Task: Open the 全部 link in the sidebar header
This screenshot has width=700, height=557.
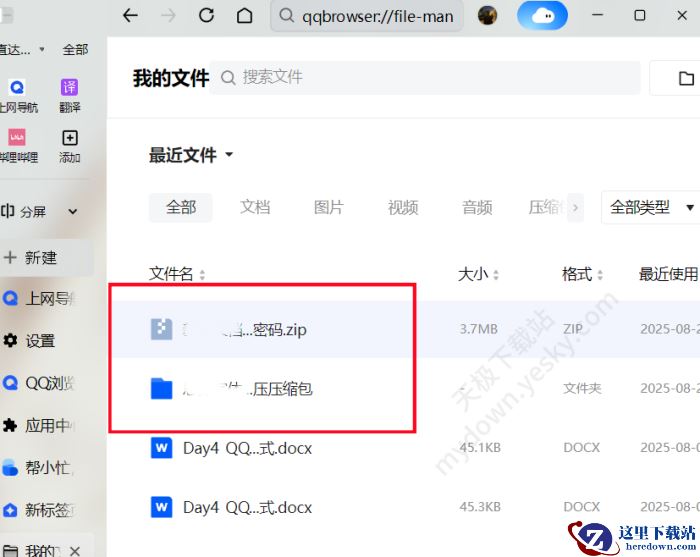Action: [75, 50]
